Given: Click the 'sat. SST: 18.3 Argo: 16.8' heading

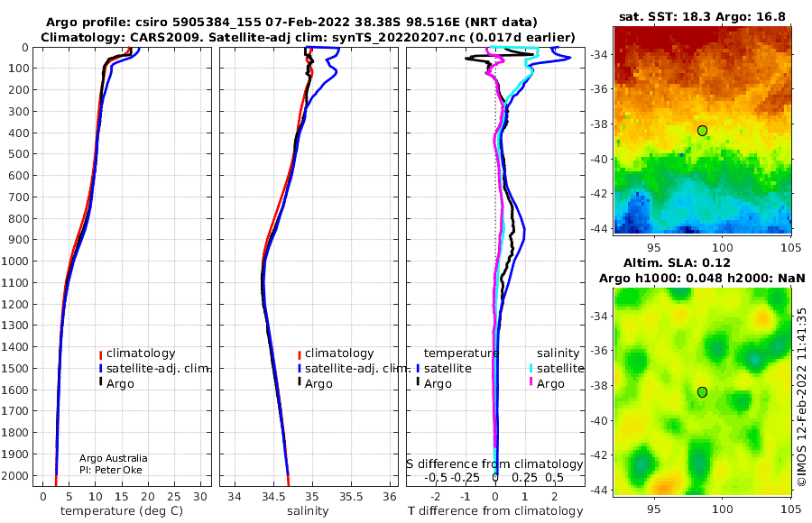Looking at the screenshot, I should point(702,16).
